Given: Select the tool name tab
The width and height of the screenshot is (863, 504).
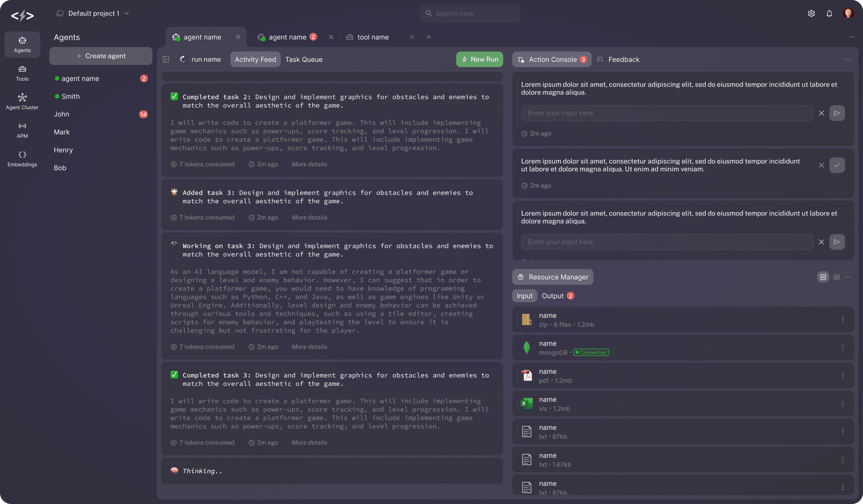Looking at the screenshot, I should [x=373, y=37].
